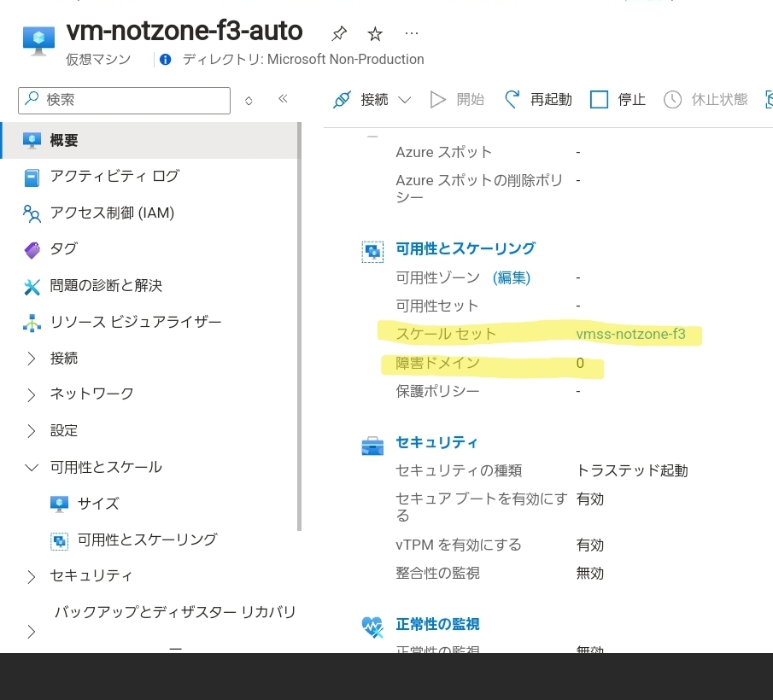Image resolution: width=773 pixels, height=700 pixels.
Task: Open the セキュリティ section heading link
Action: [x=436, y=442]
